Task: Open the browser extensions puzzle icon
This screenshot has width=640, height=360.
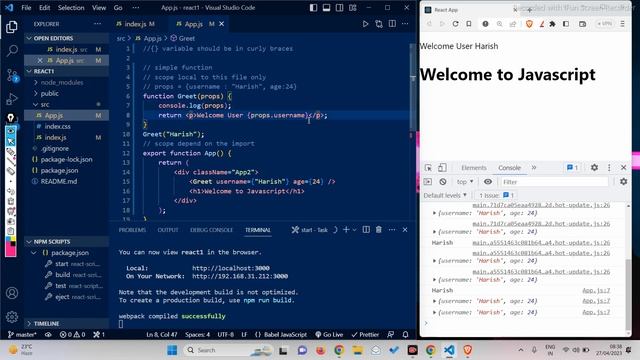Action: (x=553, y=24)
